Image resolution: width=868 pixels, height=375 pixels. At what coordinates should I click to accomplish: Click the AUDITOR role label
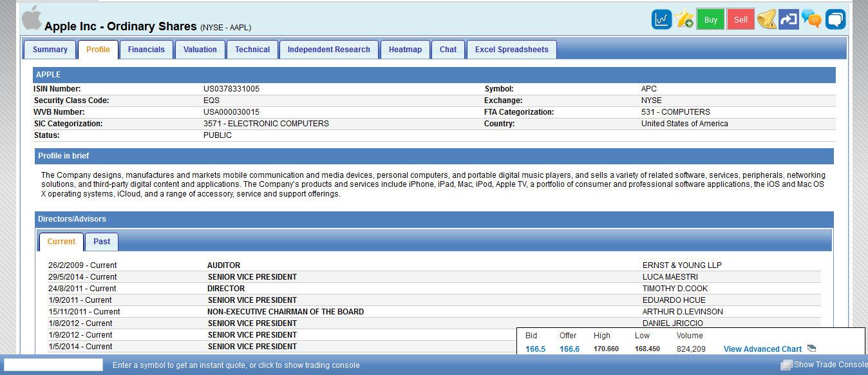click(x=223, y=265)
